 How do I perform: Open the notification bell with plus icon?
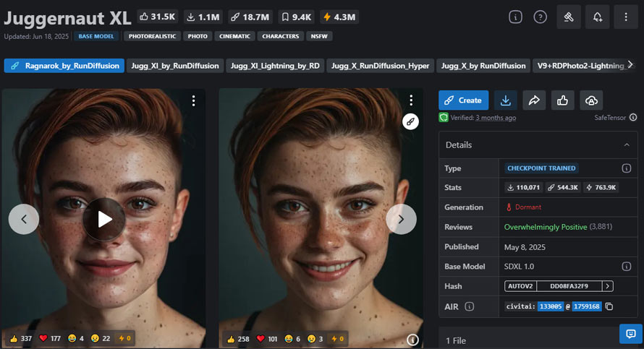(x=597, y=17)
